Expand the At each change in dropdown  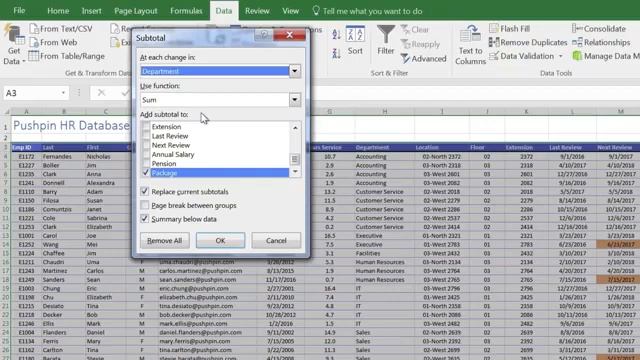(295, 71)
